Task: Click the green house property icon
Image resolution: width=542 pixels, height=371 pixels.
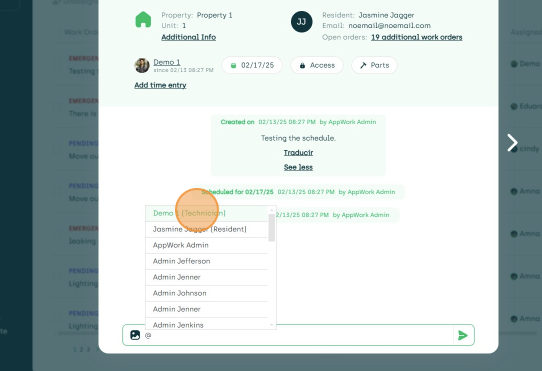Action: tap(143, 19)
